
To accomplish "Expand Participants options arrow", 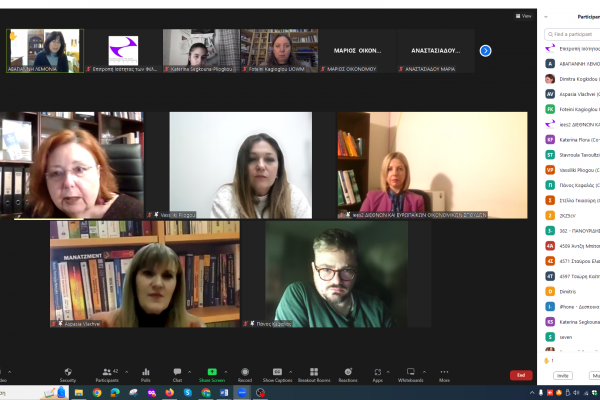I will pyautogui.click(x=127, y=372).
